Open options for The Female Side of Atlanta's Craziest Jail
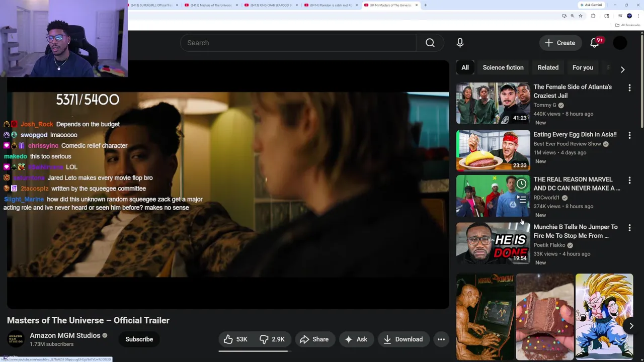Image resolution: width=644 pixels, height=362 pixels. pos(629,88)
